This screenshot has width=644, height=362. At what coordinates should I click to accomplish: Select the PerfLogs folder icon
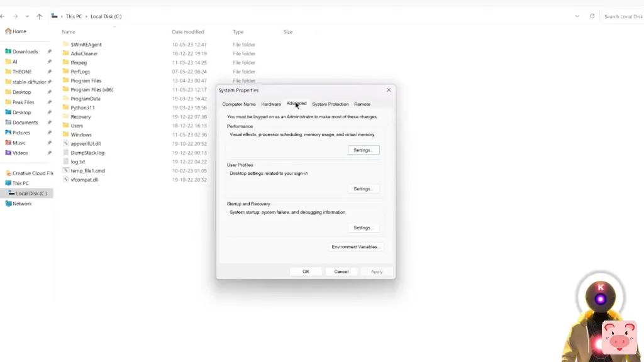click(65, 71)
